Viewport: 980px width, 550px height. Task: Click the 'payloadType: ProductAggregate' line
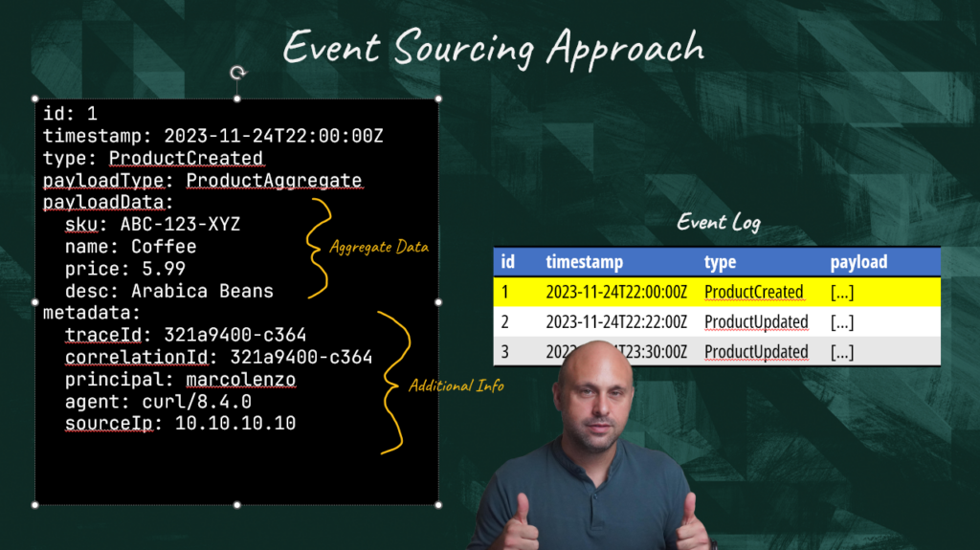pyautogui.click(x=203, y=181)
